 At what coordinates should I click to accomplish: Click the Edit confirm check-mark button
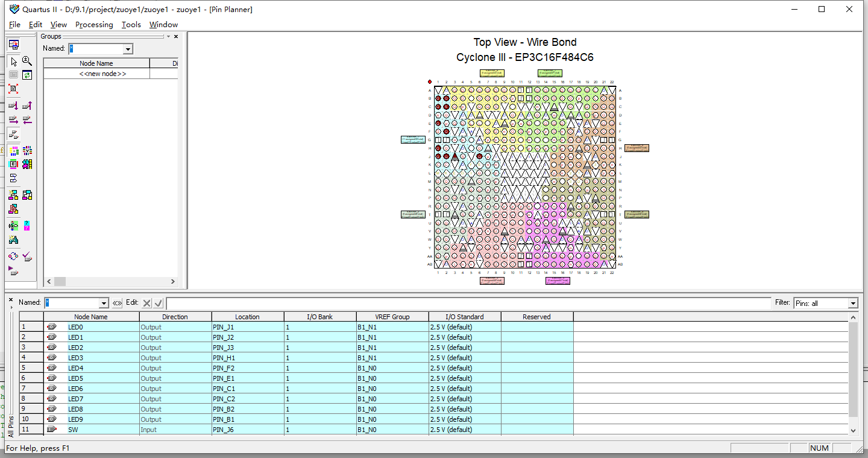tap(159, 303)
